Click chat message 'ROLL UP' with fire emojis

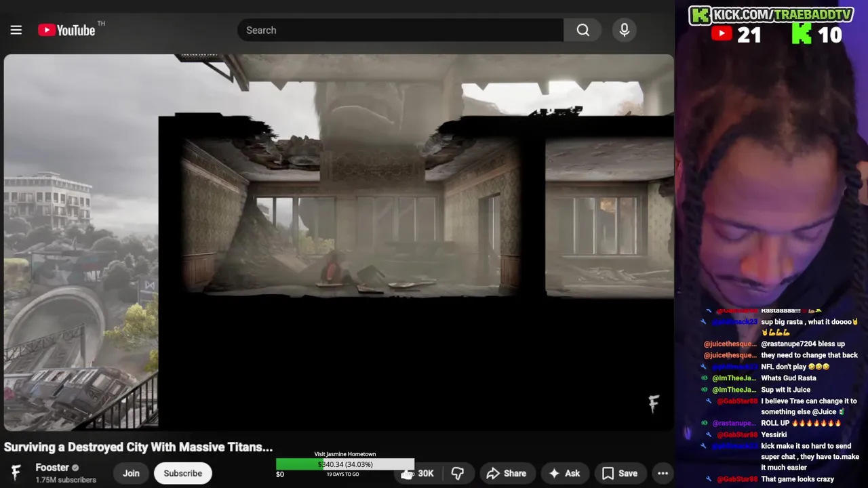tap(800, 423)
